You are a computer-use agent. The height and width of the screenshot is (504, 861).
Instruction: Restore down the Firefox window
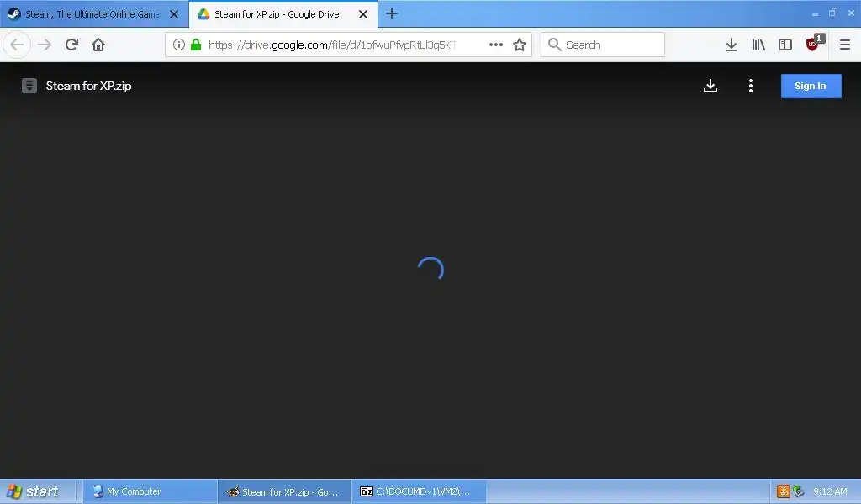(x=833, y=12)
